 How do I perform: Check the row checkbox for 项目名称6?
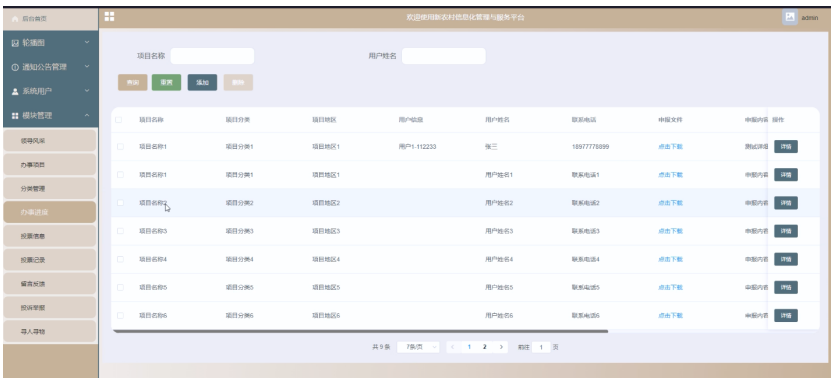(120, 315)
